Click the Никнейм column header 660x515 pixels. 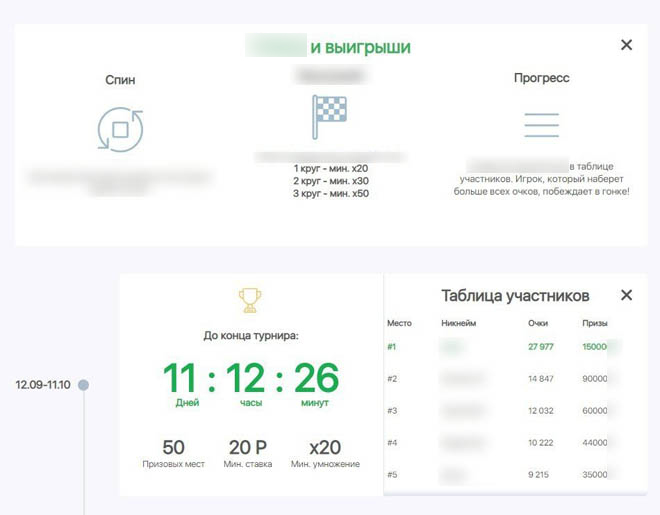click(459, 324)
